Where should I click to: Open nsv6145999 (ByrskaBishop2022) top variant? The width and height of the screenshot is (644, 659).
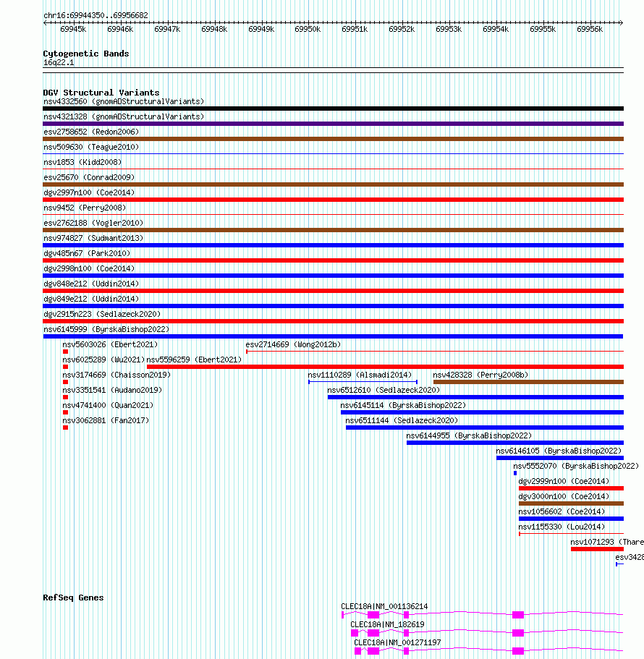[106, 329]
